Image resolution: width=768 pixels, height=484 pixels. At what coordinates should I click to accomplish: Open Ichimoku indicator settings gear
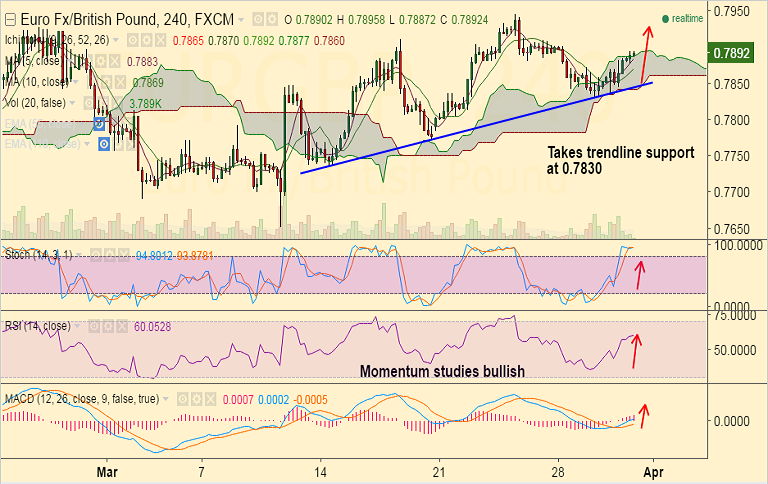[x=146, y=40]
